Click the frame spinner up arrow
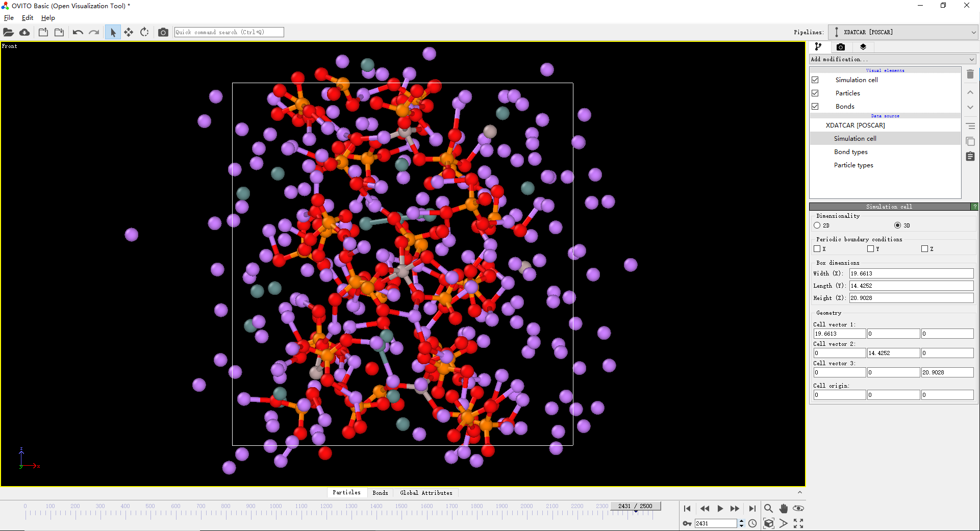Image resolution: width=980 pixels, height=531 pixels. [741, 520]
